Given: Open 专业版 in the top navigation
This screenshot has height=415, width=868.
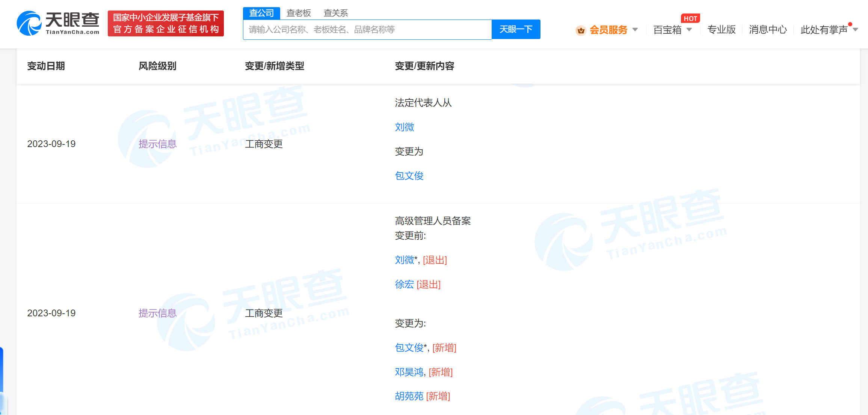Looking at the screenshot, I should point(721,30).
